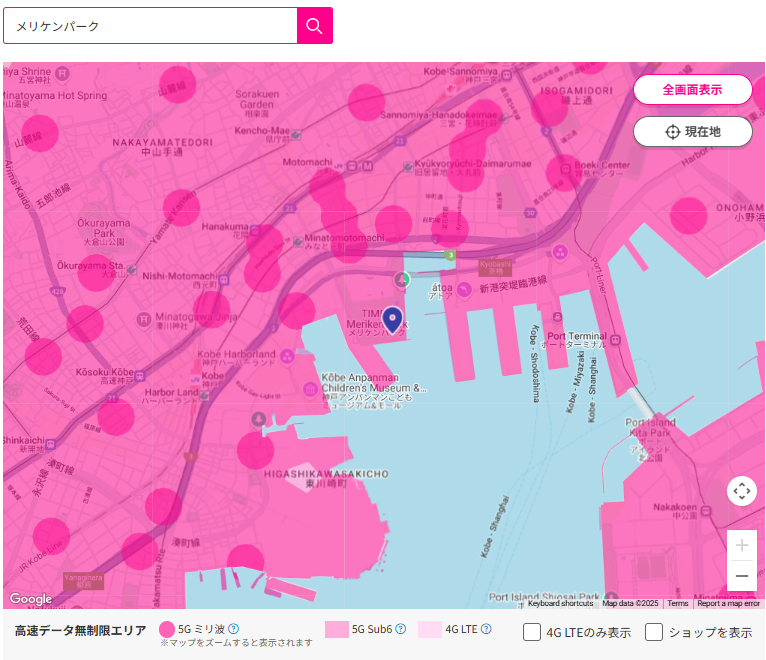Viewport: 766px width, 660px height.
Task: Click the NAKAYAMATEDORI district label
Action: (x=162, y=147)
